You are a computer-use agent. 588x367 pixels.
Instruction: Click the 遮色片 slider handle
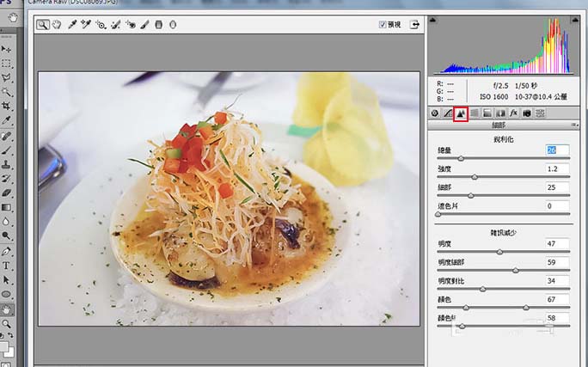pyautogui.click(x=438, y=214)
